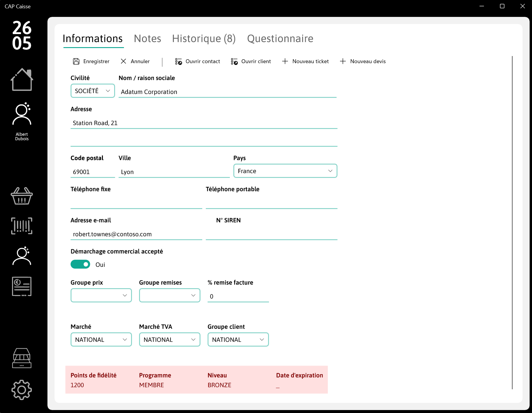
Task: Maximize the CAP Caisse window
Action: [x=502, y=6]
